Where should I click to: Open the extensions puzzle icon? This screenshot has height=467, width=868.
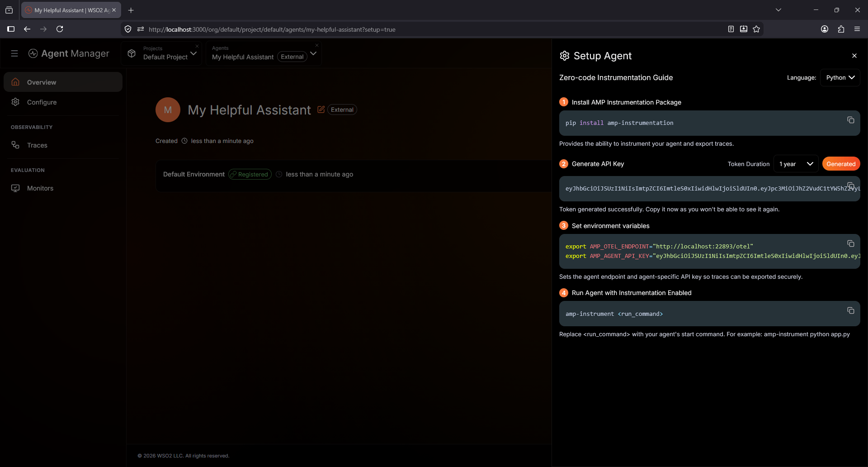point(841,29)
